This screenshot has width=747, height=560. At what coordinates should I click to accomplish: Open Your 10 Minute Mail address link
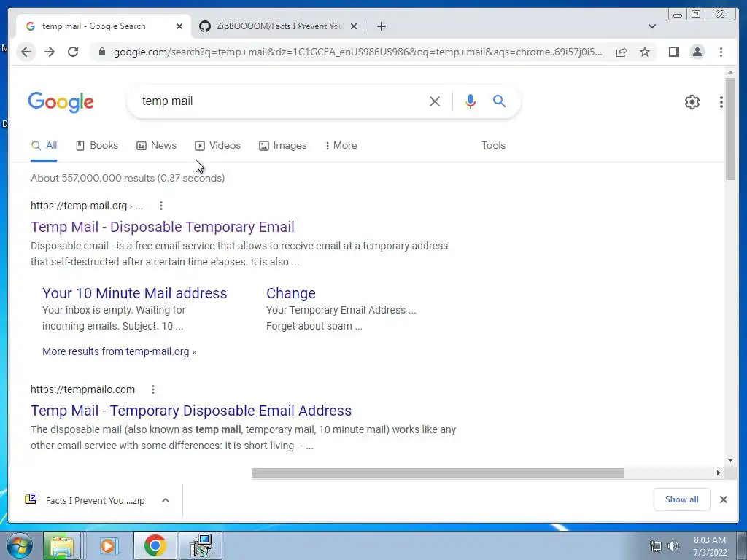coord(135,293)
